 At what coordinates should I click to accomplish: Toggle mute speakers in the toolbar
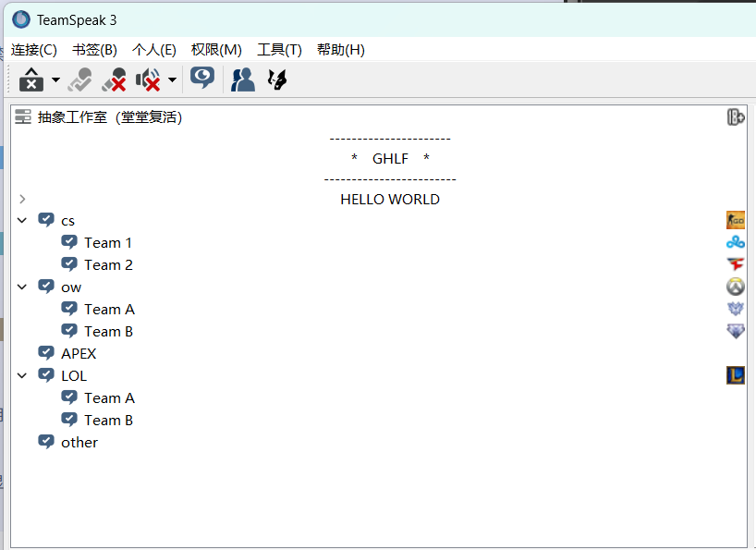tap(148, 79)
